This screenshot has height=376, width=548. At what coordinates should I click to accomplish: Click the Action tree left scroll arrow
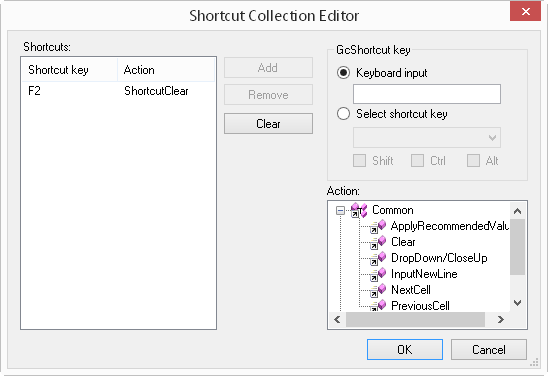click(x=337, y=319)
